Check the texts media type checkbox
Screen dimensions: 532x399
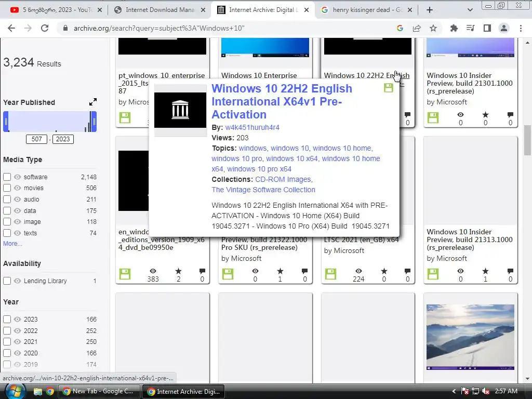[x=7, y=233]
